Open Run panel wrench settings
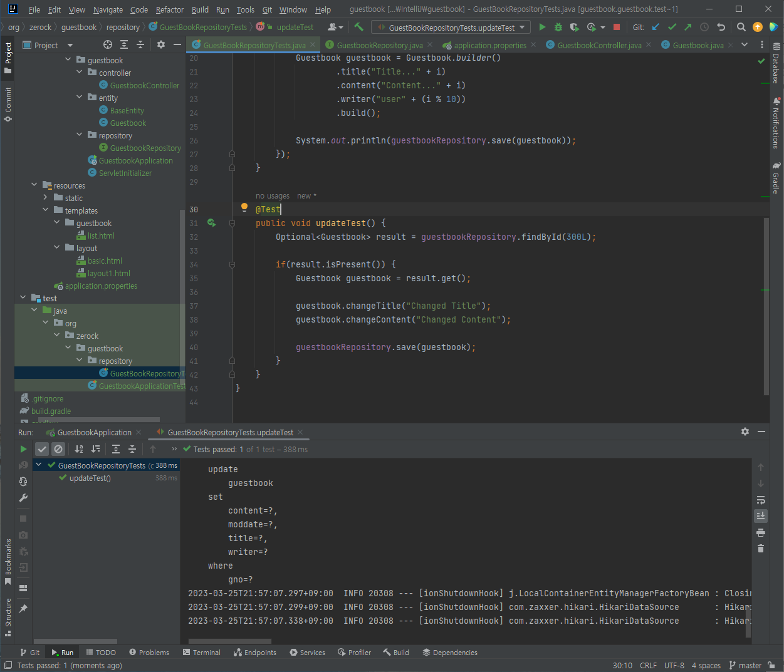This screenshot has height=672, width=784. coord(23,498)
